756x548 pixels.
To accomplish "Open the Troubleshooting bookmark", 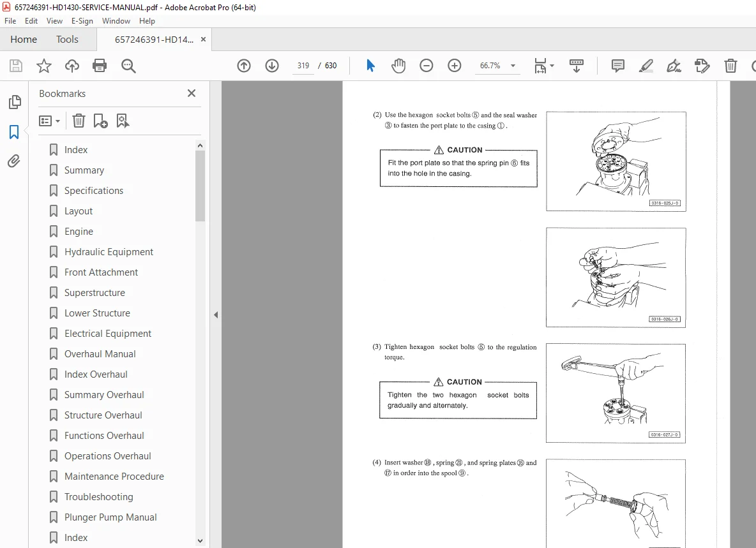I will click(x=98, y=496).
